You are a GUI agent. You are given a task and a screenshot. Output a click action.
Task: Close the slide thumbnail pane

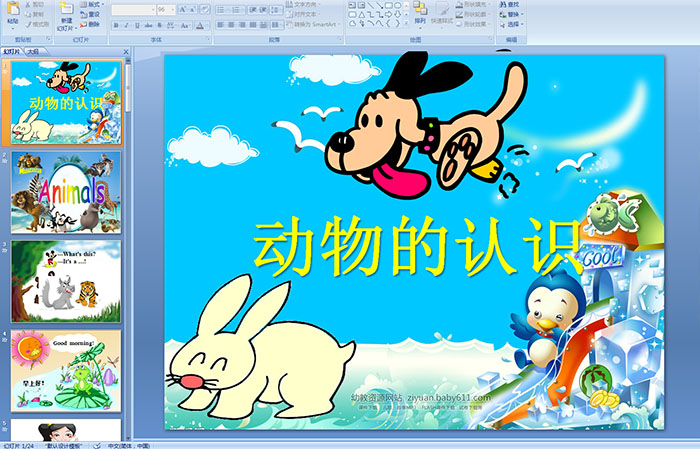(126, 52)
